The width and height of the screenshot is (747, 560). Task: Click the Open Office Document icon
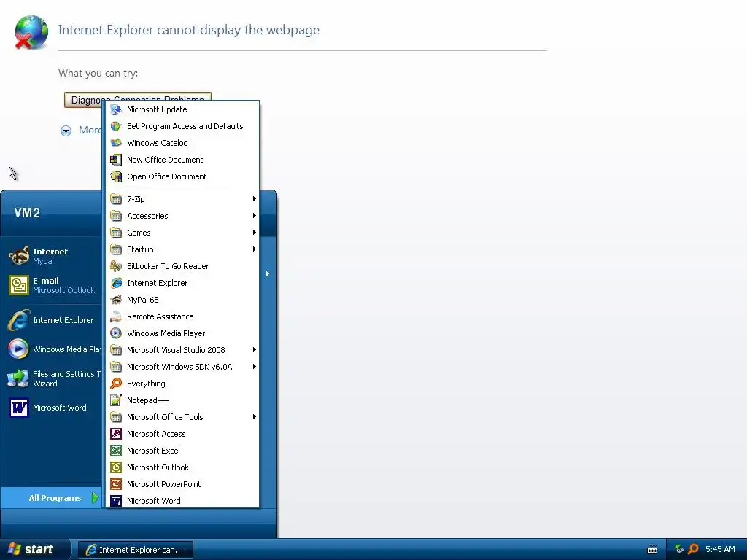[116, 176]
